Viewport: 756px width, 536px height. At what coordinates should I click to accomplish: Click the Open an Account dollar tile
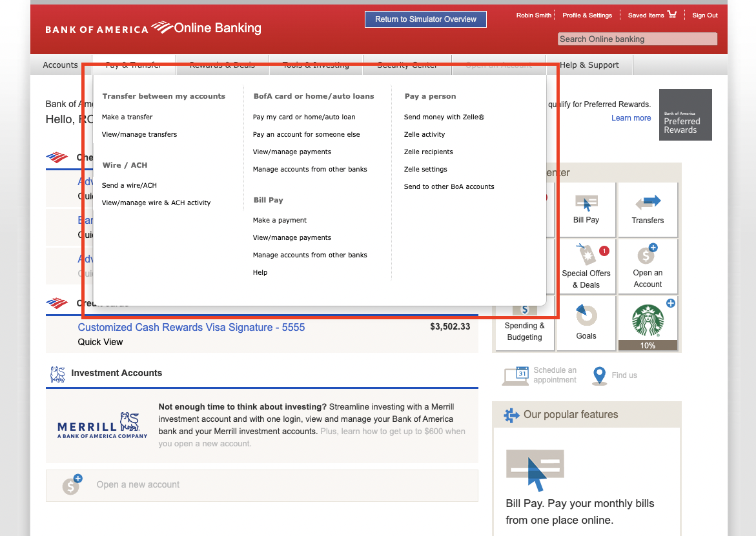click(648, 266)
